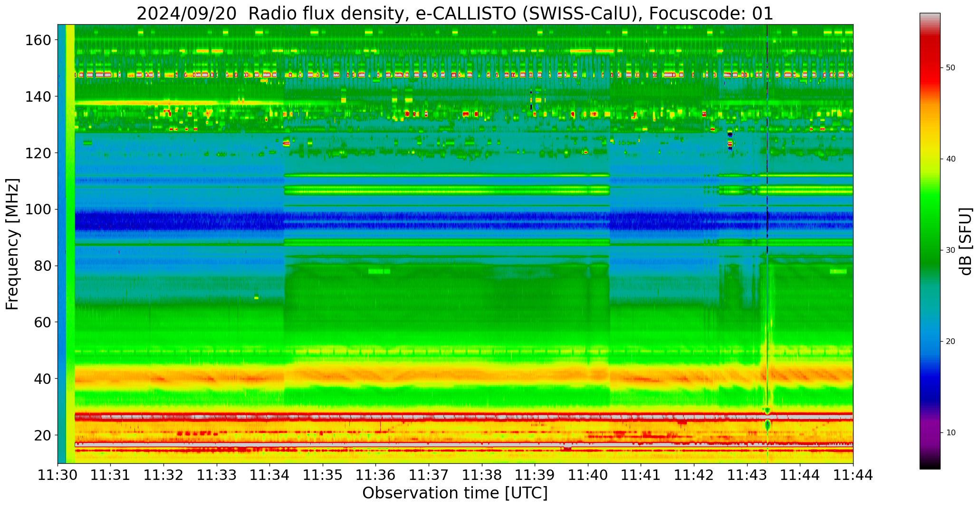980x507 pixels.
Task: Click the 'dB [SFU]' colorbar label
Action: tap(966, 241)
